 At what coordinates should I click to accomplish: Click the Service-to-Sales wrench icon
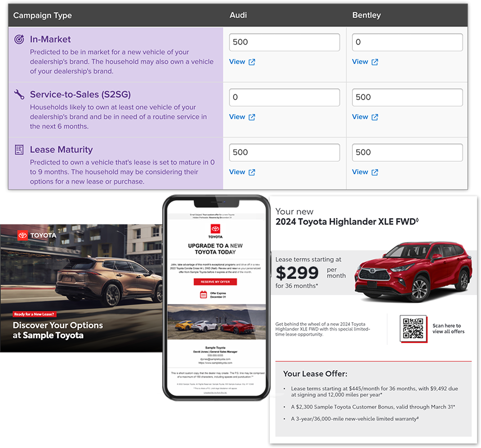click(x=19, y=94)
